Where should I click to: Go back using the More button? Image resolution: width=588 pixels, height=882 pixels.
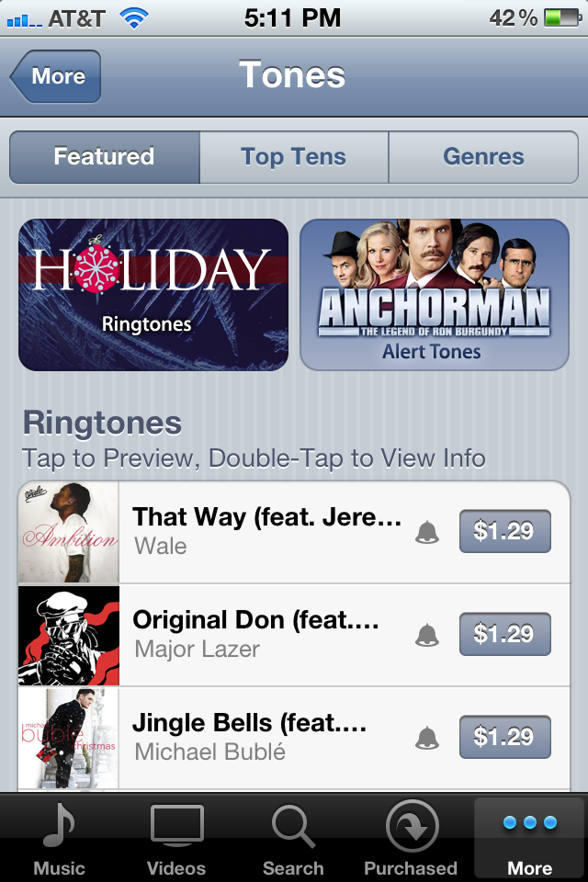[x=55, y=76]
